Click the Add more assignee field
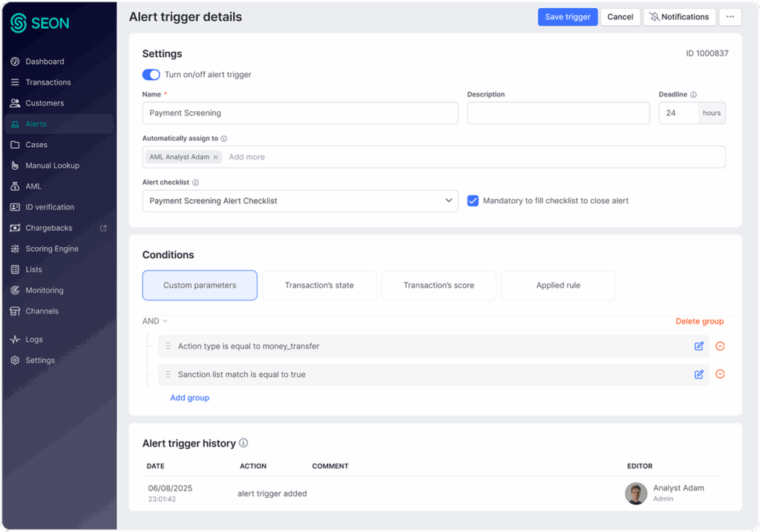 pyautogui.click(x=246, y=157)
